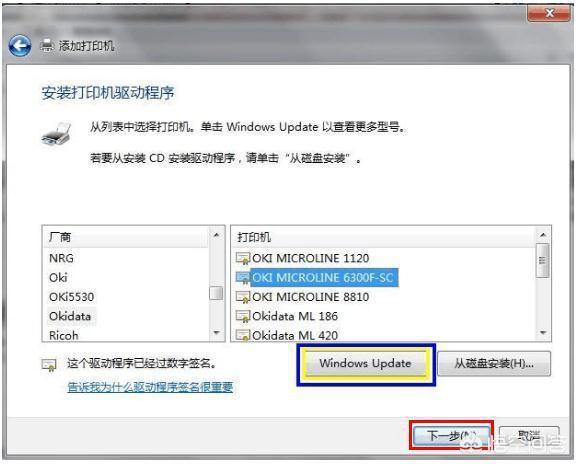Click the printer list scrollbar thumb
The height and width of the screenshot is (464, 576).
pyautogui.click(x=543, y=260)
